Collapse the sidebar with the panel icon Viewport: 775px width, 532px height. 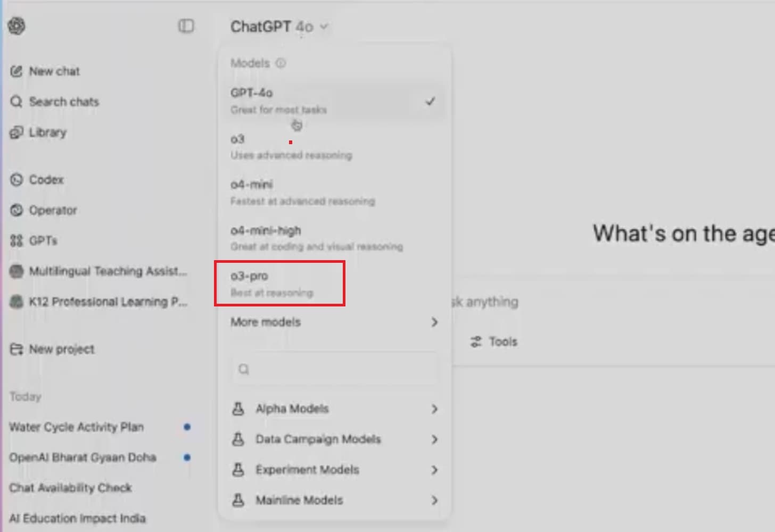186,26
